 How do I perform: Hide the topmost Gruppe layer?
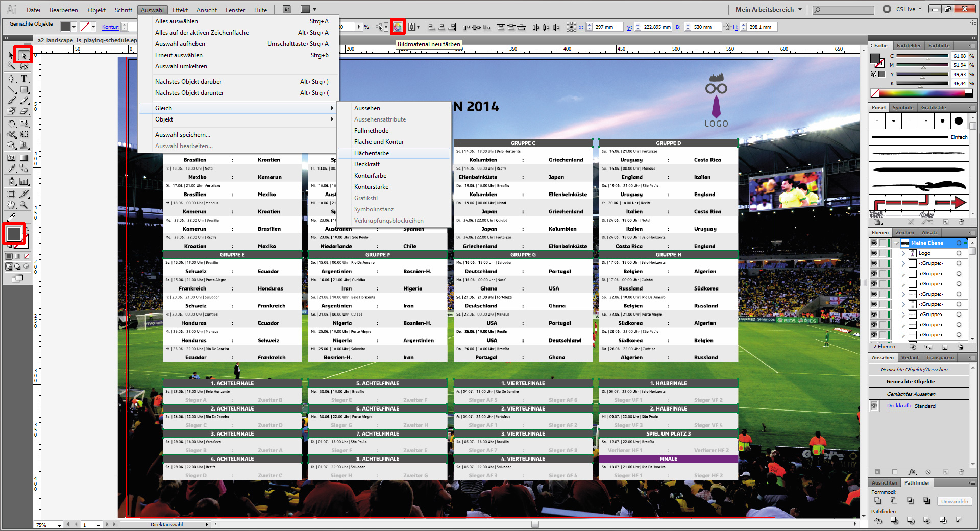coord(873,263)
